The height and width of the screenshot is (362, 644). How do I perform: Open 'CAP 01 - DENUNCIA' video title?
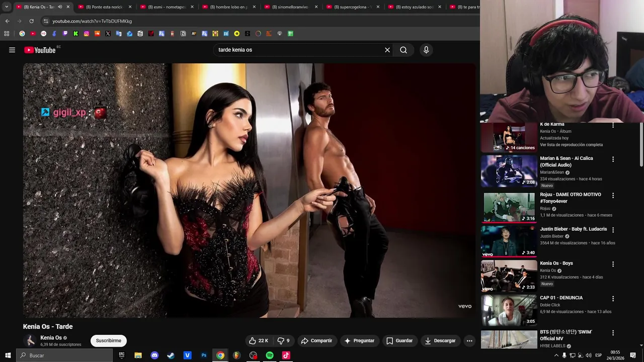[561, 298]
